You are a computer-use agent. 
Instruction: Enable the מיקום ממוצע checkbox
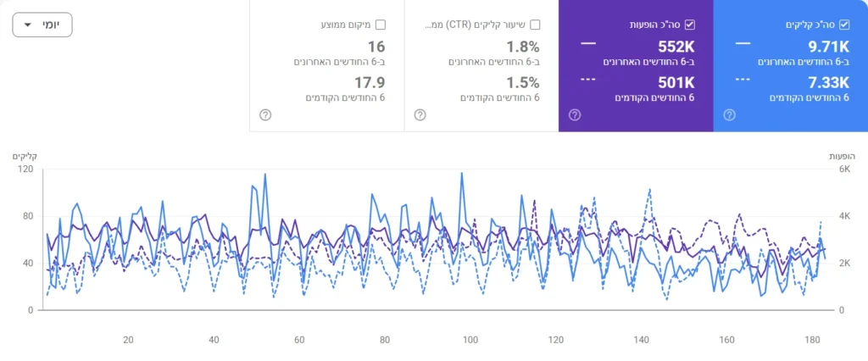(x=381, y=25)
